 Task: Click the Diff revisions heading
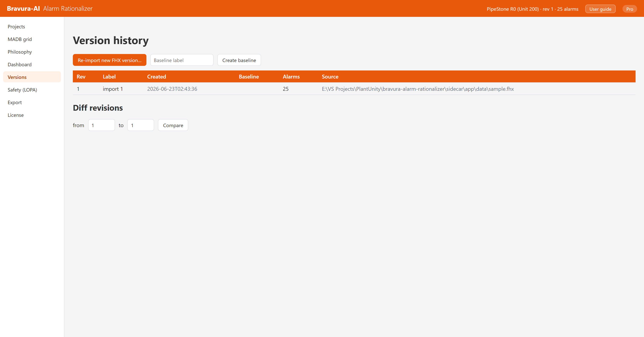point(98,108)
